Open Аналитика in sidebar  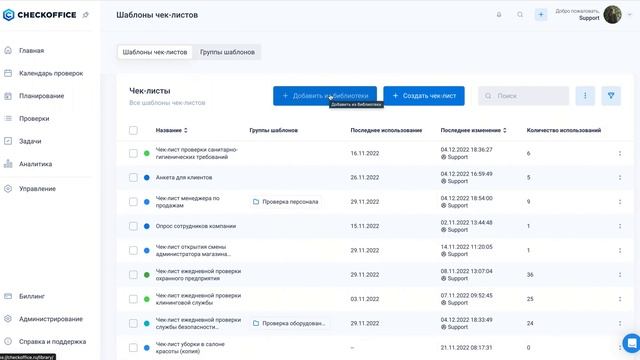tap(36, 164)
